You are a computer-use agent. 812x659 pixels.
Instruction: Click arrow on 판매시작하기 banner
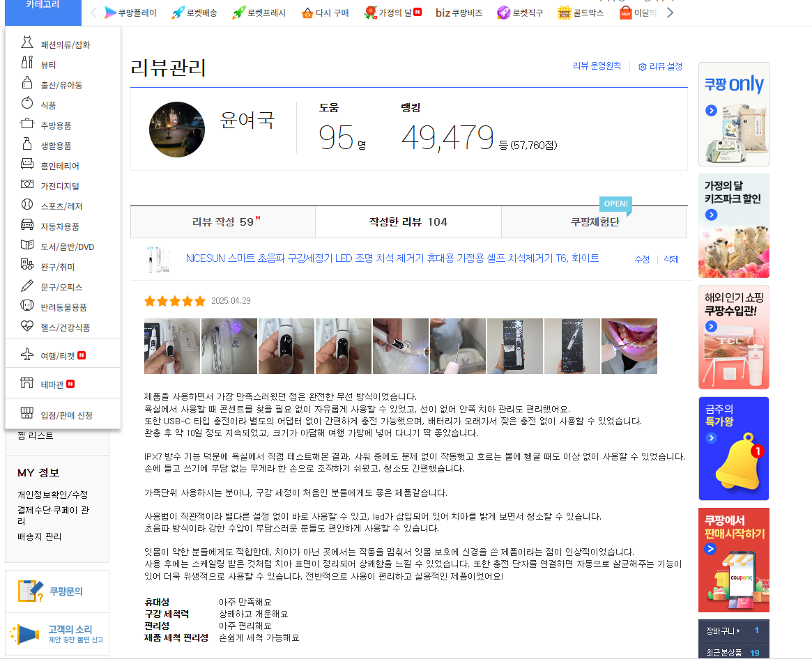coord(710,549)
